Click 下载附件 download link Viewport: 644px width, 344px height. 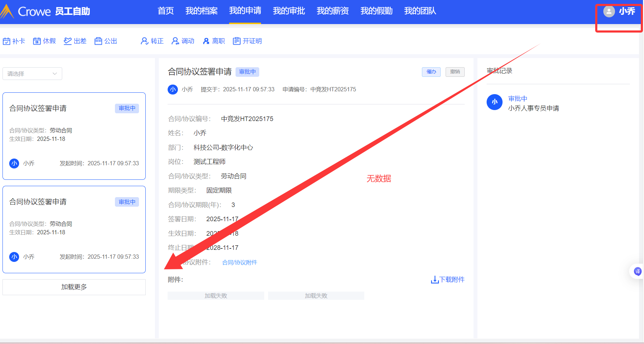(448, 280)
